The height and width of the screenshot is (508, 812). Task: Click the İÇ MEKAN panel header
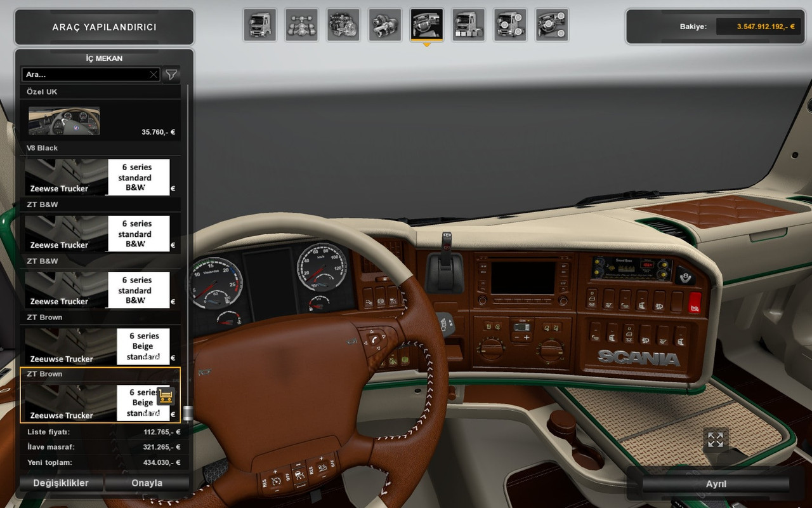pos(104,58)
